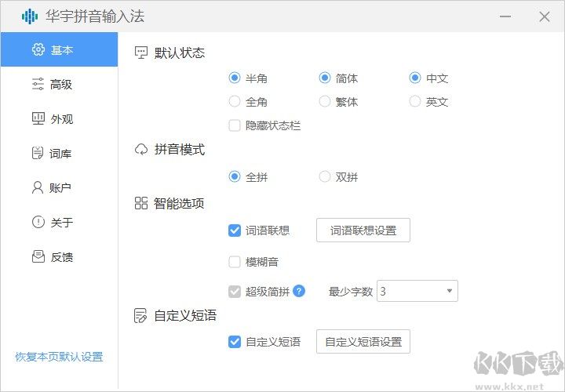Uncheck the 词语联想 checkbox
Screen dimensions: 565x392
(x=235, y=230)
